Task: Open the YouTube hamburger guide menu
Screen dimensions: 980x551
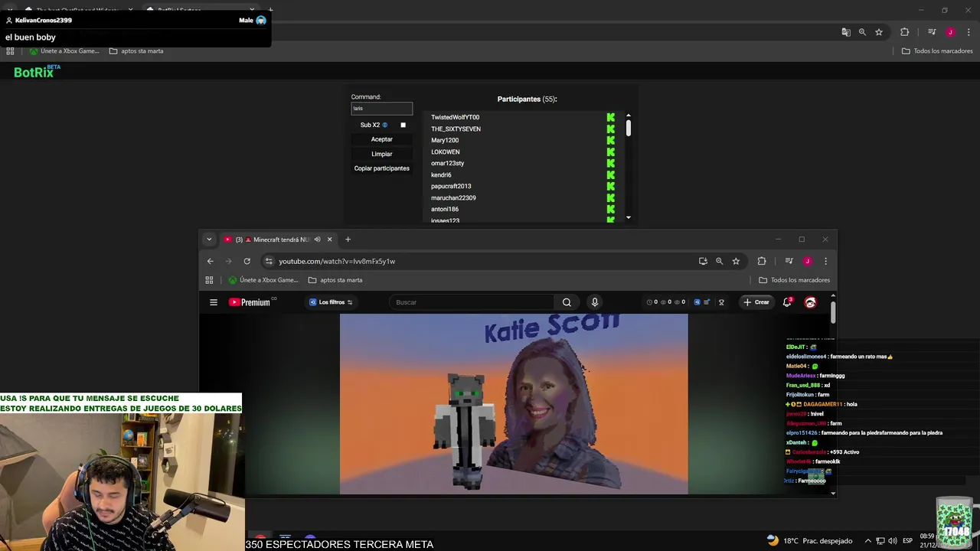Action: coord(214,302)
